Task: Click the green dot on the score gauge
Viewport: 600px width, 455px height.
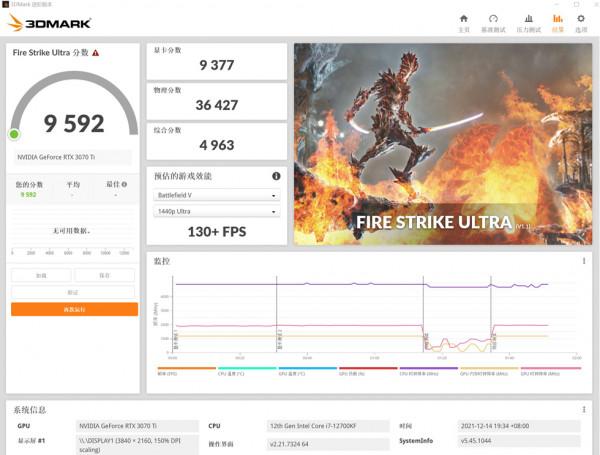Action: (x=14, y=134)
